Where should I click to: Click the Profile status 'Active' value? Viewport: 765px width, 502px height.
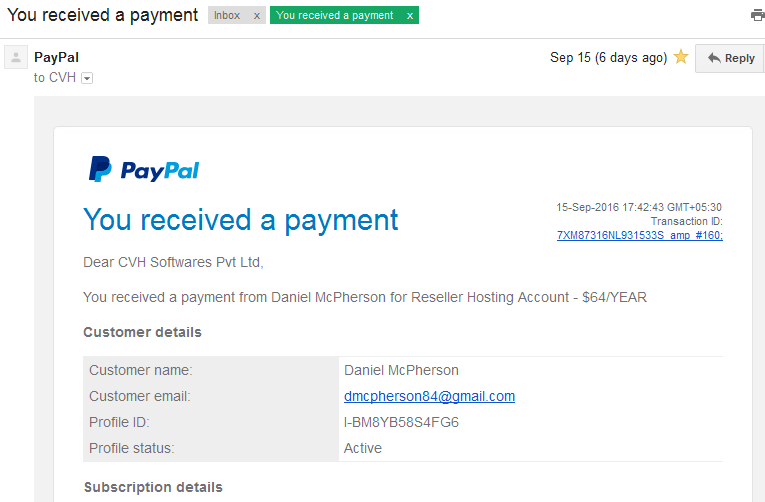click(x=362, y=448)
